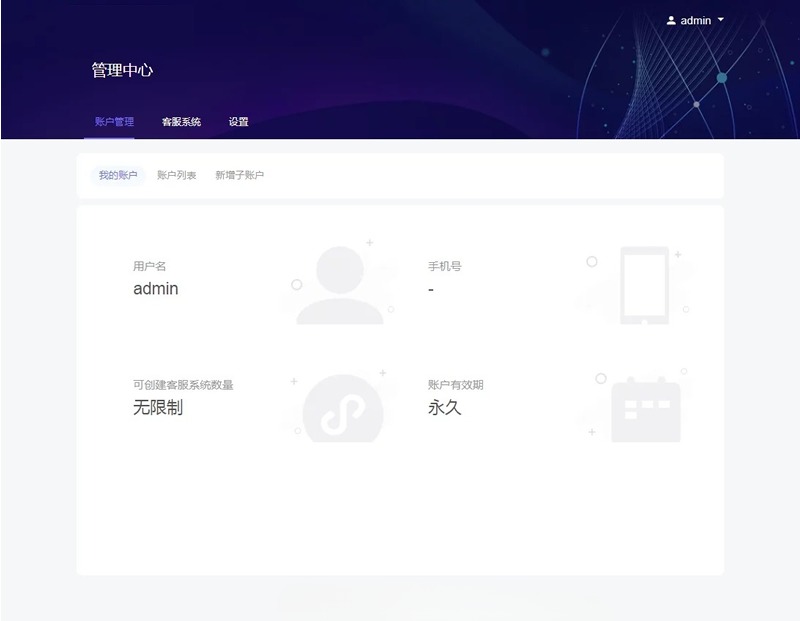This screenshot has height=621, width=800.
Task: Click the calendar icon in the 账户有效期 card
Action: (644, 407)
